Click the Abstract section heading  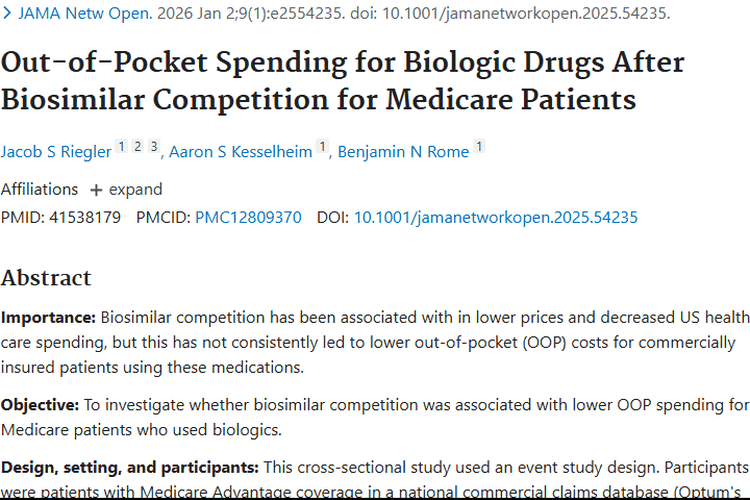tap(46, 278)
